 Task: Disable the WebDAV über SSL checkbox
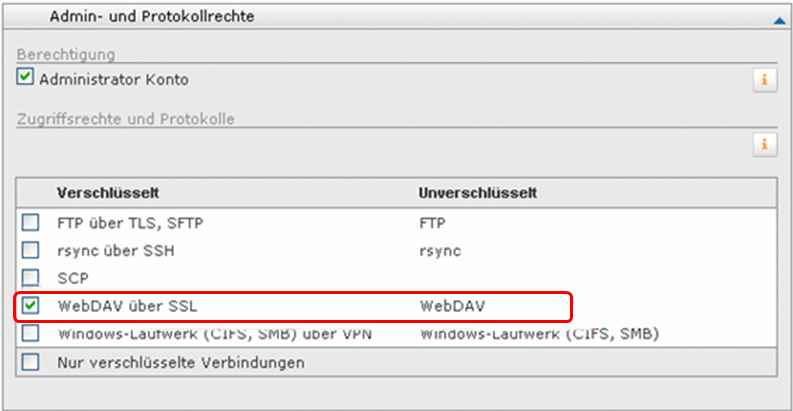click(x=30, y=305)
